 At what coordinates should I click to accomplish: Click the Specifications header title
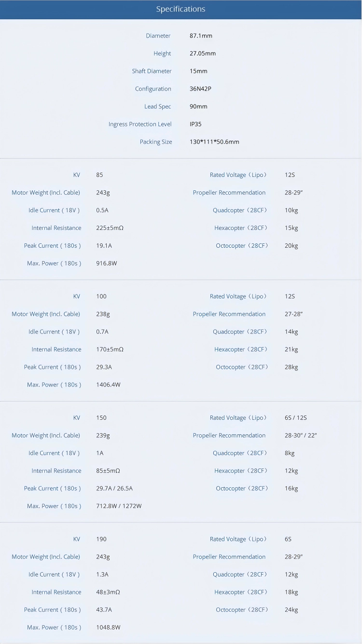coord(181,9)
